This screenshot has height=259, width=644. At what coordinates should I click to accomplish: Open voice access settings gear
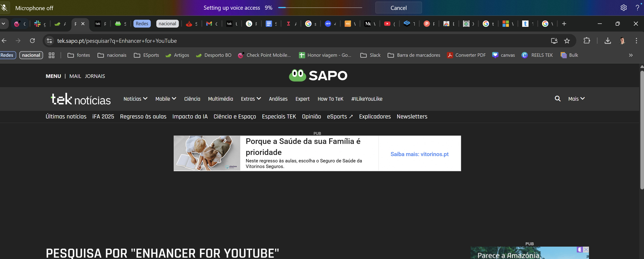point(623,8)
